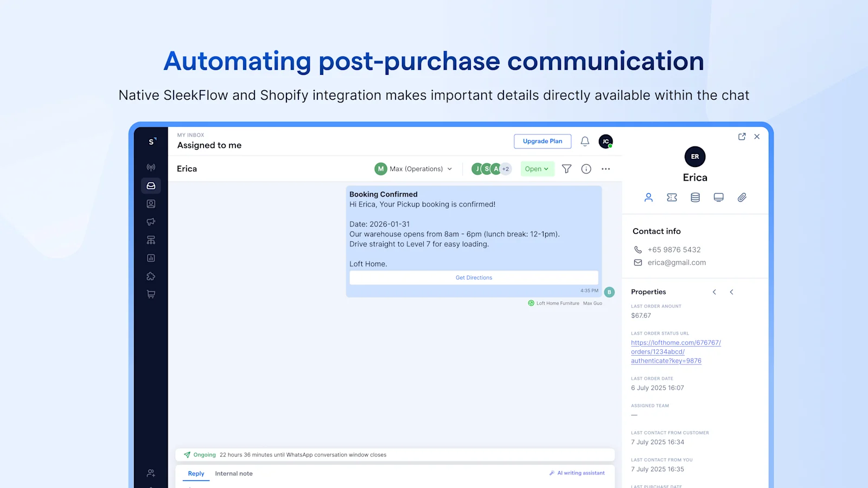Open the Analytics chart icon in sidebar
The image size is (868, 488).
(151, 258)
